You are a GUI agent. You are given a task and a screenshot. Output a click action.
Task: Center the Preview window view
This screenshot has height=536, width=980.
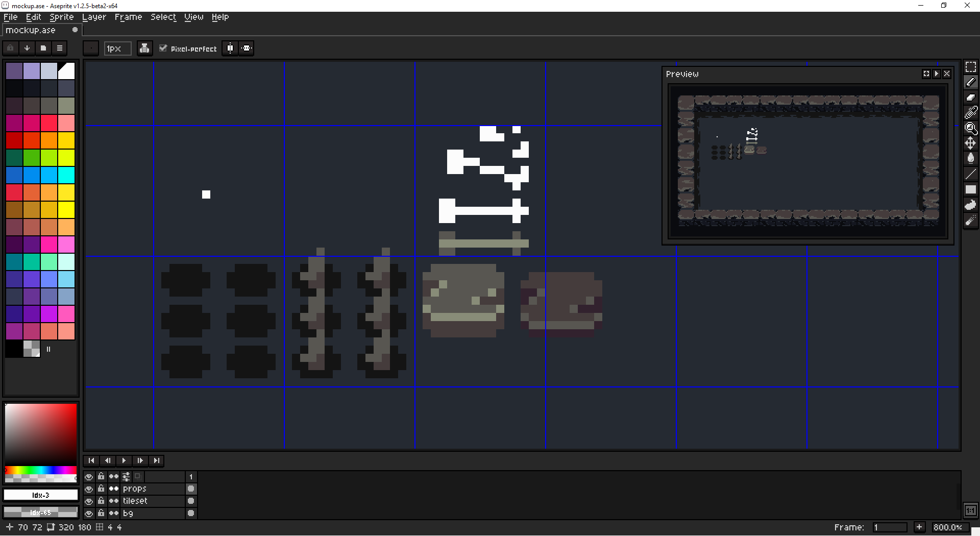(x=926, y=74)
